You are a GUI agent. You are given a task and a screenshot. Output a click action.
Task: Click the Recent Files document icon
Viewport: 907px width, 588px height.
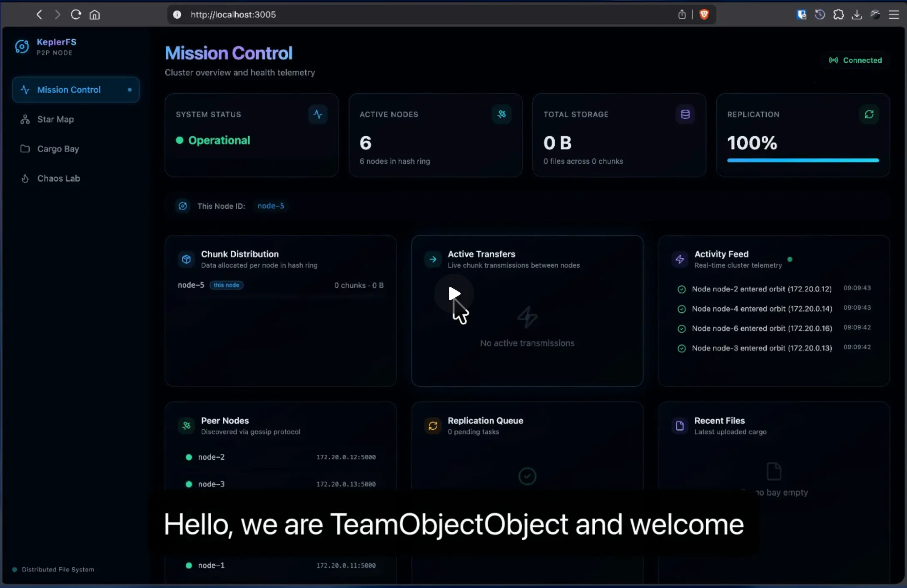coord(680,426)
